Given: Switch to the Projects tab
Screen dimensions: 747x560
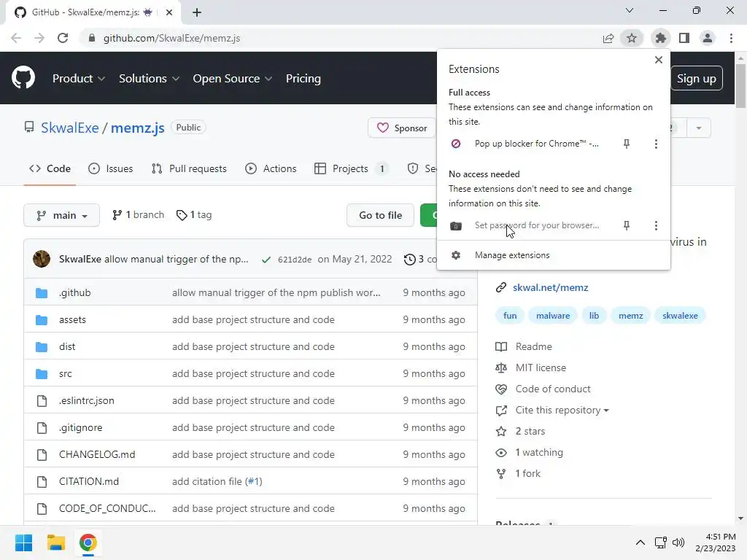Looking at the screenshot, I should (352, 168).
